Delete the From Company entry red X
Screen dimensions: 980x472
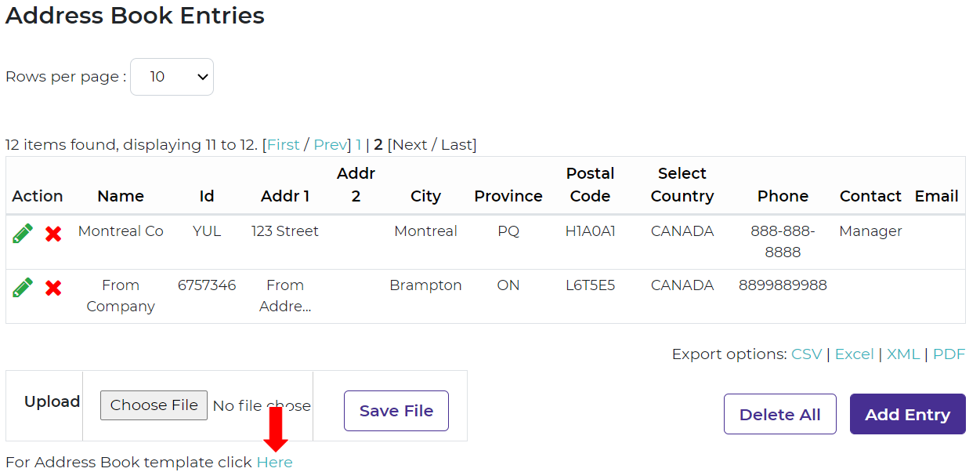[x=53, y=289]
